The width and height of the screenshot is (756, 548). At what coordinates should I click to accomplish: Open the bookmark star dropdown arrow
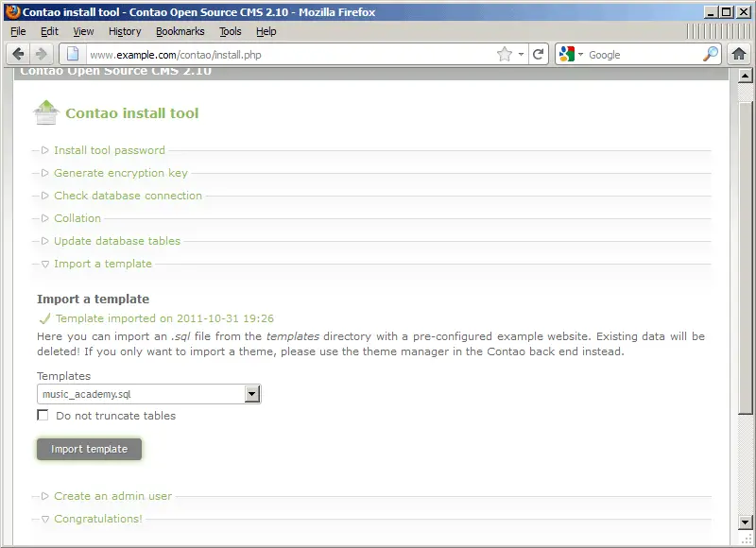click(521, 54)
